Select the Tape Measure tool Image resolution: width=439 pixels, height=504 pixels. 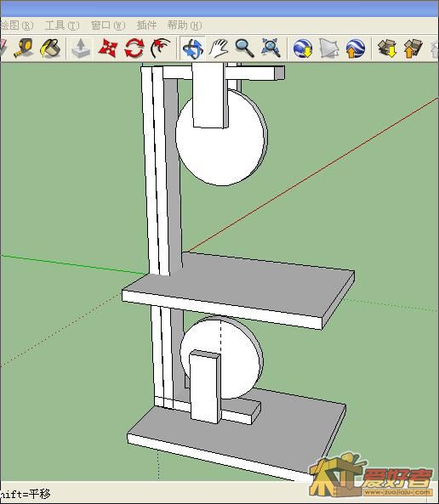tap(24, 48)
